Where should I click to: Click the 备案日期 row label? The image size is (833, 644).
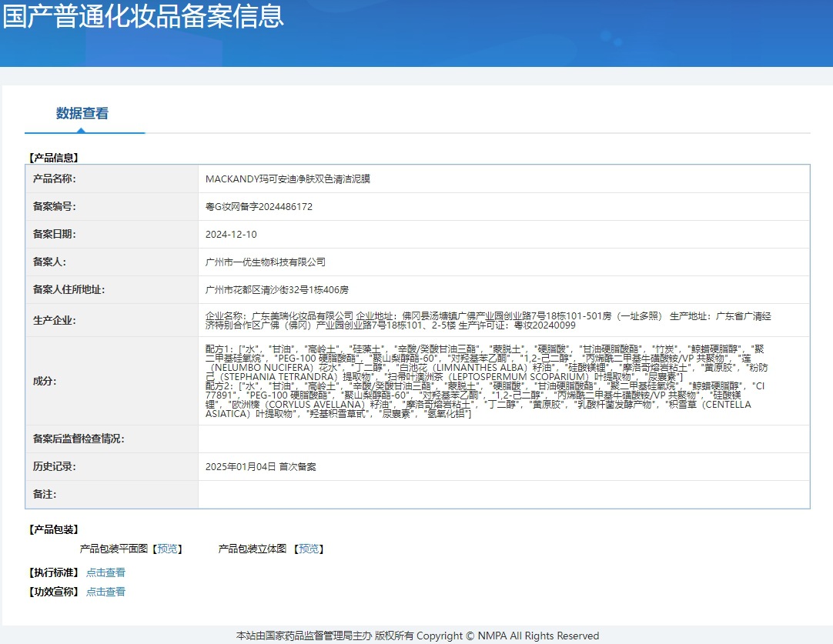pyautogui.click(x=54, y=234)
